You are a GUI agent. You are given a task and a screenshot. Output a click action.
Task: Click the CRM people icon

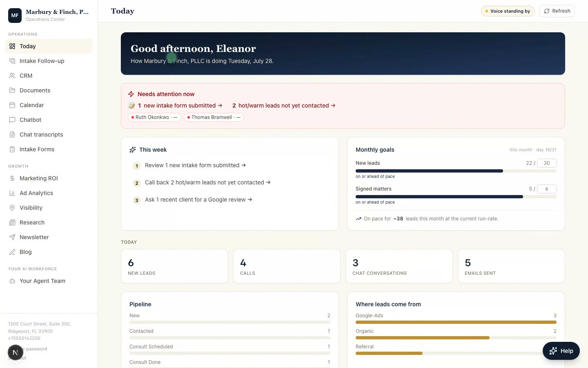(12, 76)
